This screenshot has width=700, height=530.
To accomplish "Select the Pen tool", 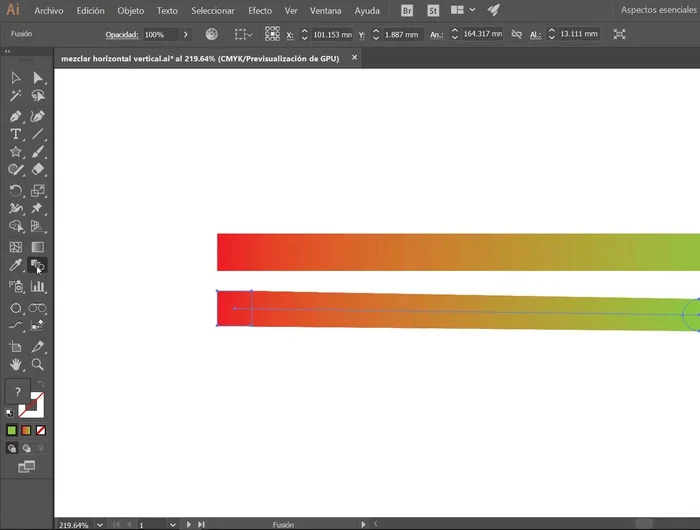I will tap(16, 115).
